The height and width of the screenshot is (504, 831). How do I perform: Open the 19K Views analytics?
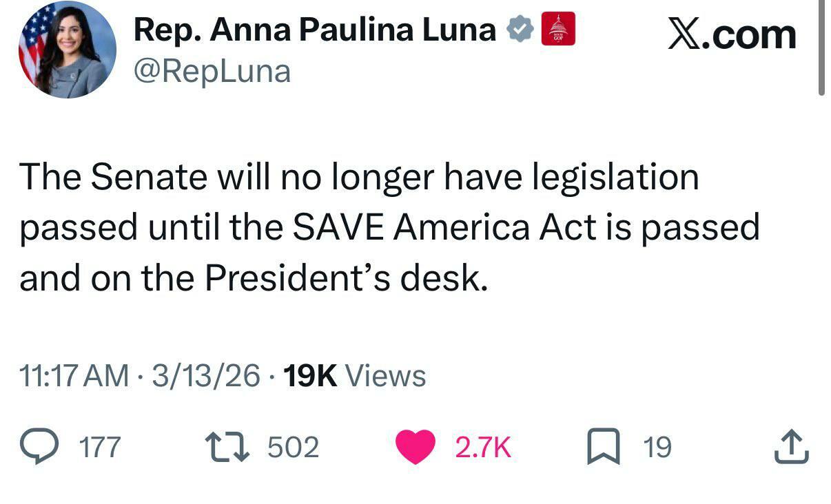pos(355,376)
